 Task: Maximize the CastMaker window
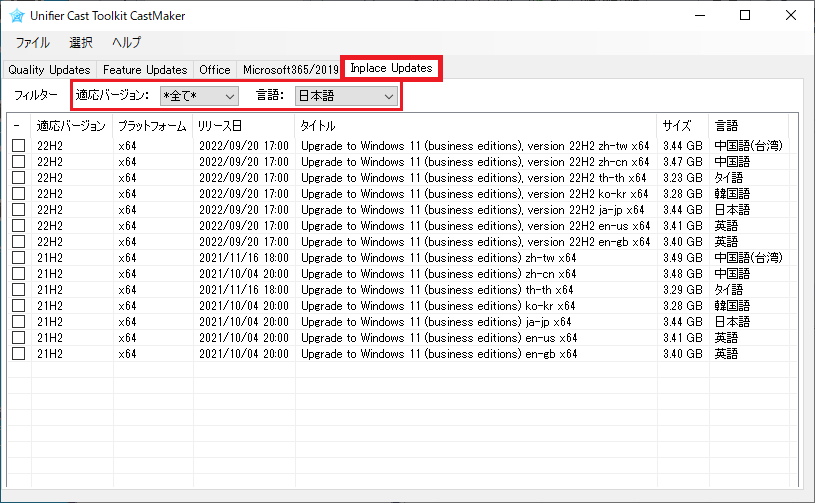(745, 16)
